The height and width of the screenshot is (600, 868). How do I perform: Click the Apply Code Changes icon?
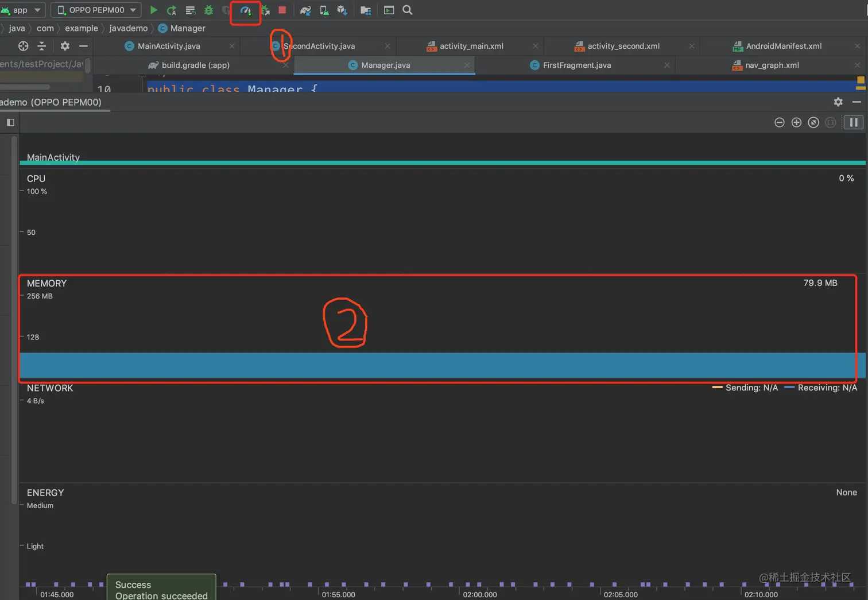(191, 10)
